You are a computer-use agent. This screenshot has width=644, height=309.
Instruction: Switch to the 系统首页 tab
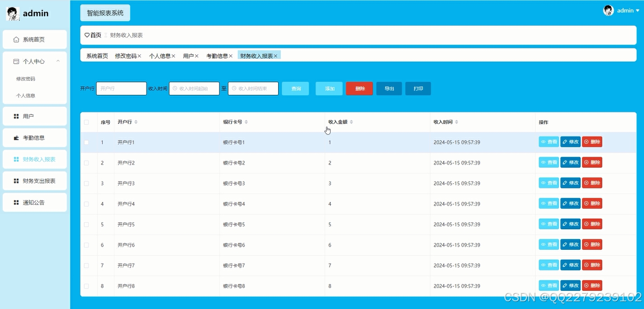coord(97,56)
